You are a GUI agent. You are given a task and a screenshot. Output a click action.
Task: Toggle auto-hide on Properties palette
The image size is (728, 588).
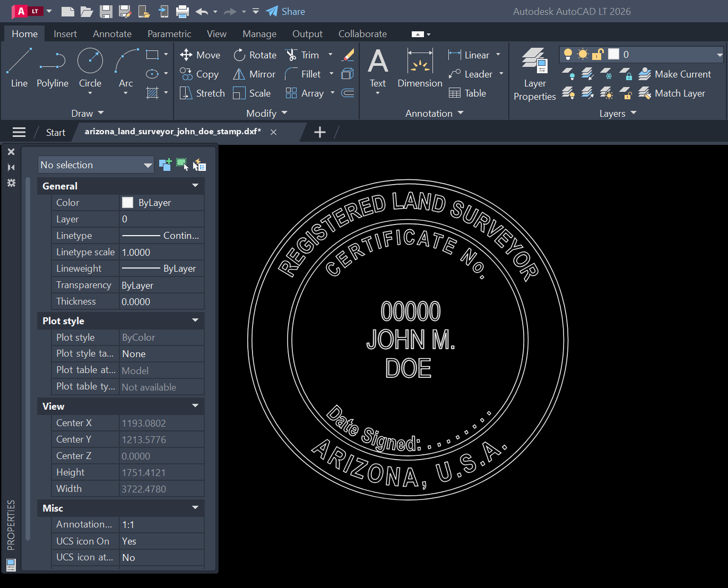tap(11, 167)
